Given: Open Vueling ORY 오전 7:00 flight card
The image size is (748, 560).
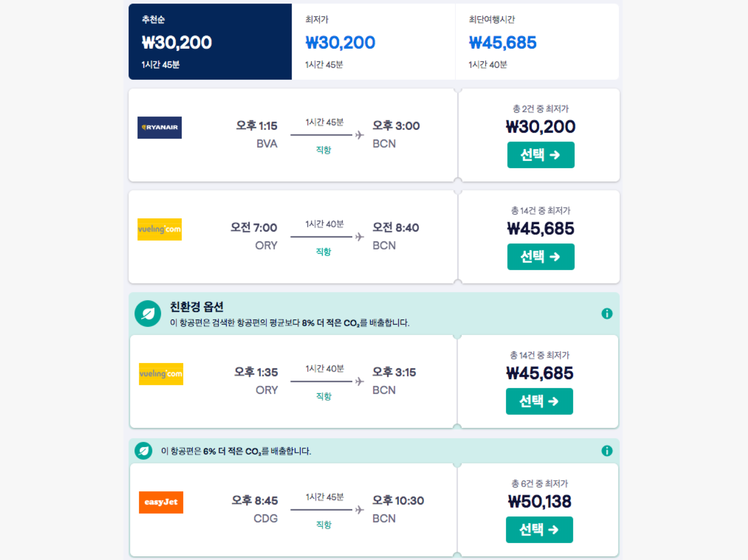Looking at the screenshot, I should point(293,236).
